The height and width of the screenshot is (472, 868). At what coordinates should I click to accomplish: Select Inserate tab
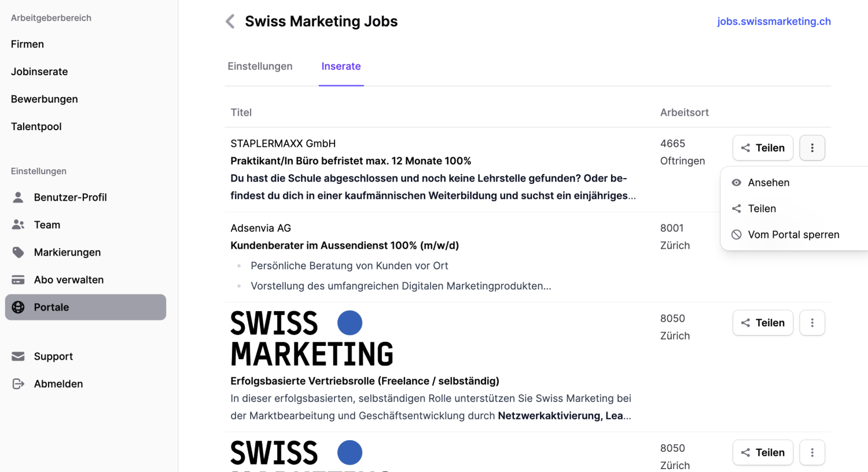[x=341, y=66]
